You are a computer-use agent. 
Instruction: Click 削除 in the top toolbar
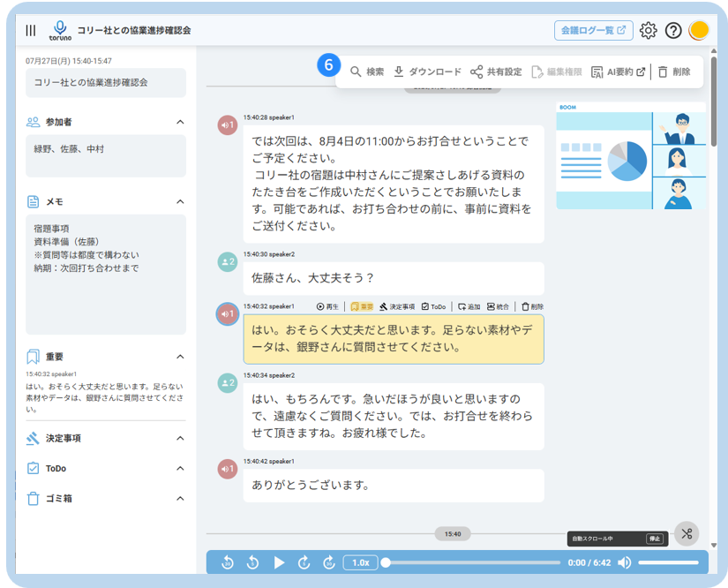click(x=674, y=72)
